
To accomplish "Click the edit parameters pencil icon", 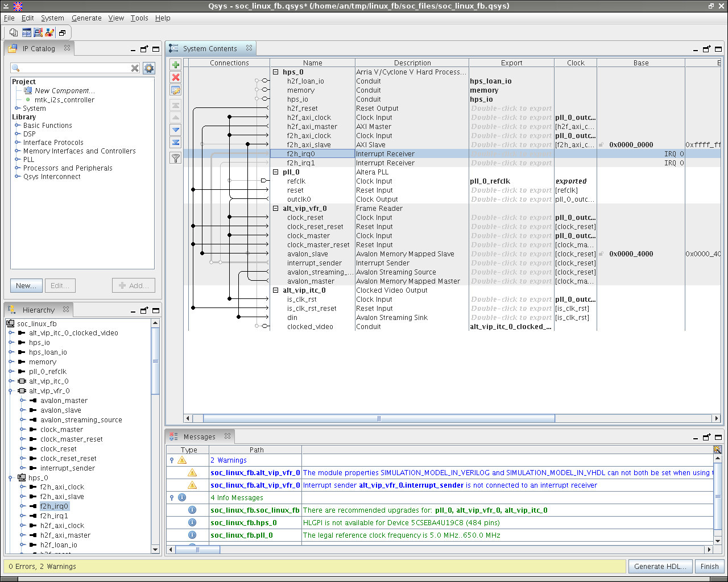I will (176, 90).
